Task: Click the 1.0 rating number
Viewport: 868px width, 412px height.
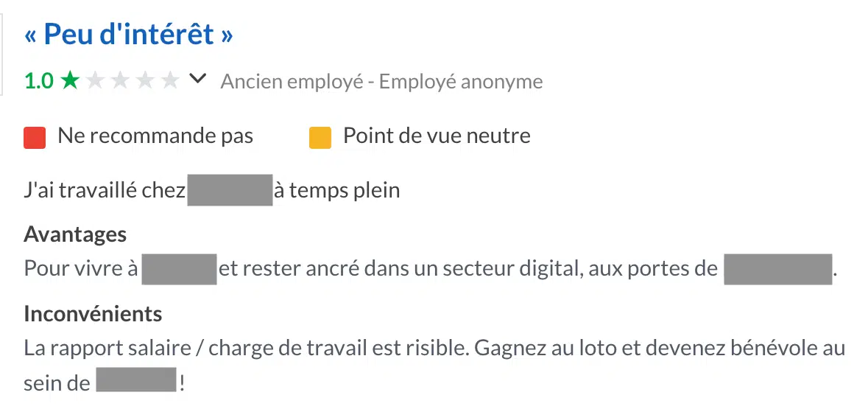Action: (x=39, y=82)
